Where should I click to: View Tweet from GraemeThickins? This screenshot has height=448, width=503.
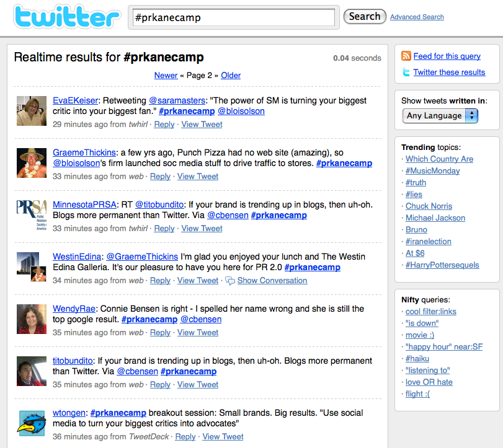(x=198, y=176)
